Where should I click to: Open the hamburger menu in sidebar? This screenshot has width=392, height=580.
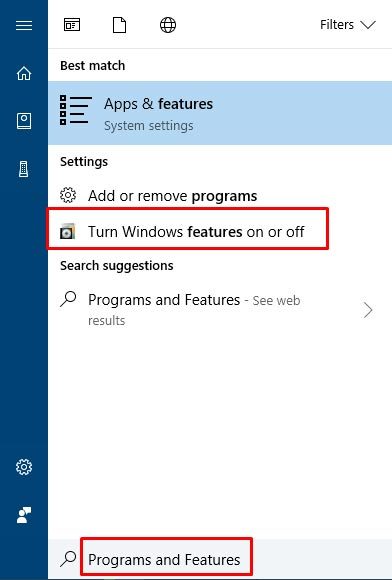point(24,25)
